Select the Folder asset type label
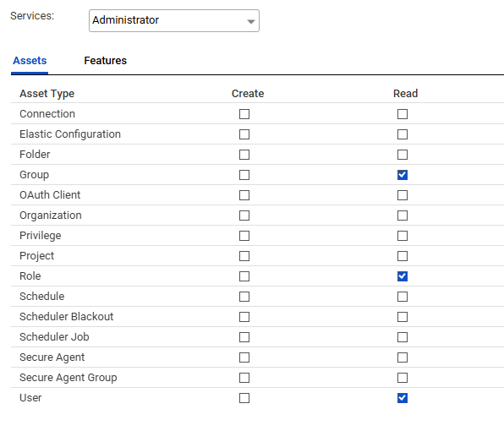The width and height of the screenshot is (504, 431). click(x=35, y=155)
